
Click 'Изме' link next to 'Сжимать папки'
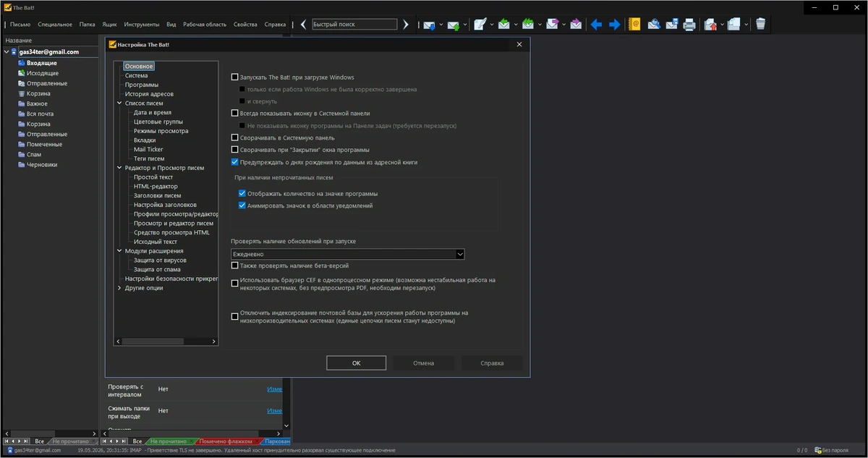(275, 410)
